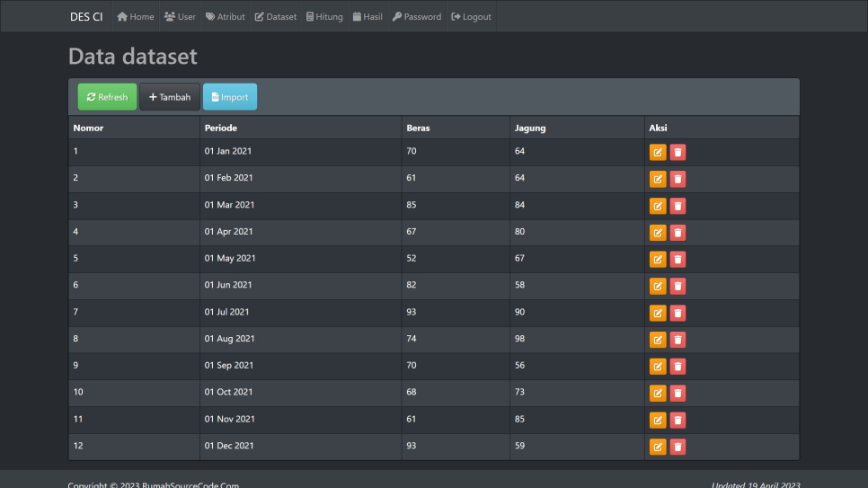Click the edit icon for 01 Jan 2021
This screenshot has width=868, height=488.
click(x=658, y=153)
